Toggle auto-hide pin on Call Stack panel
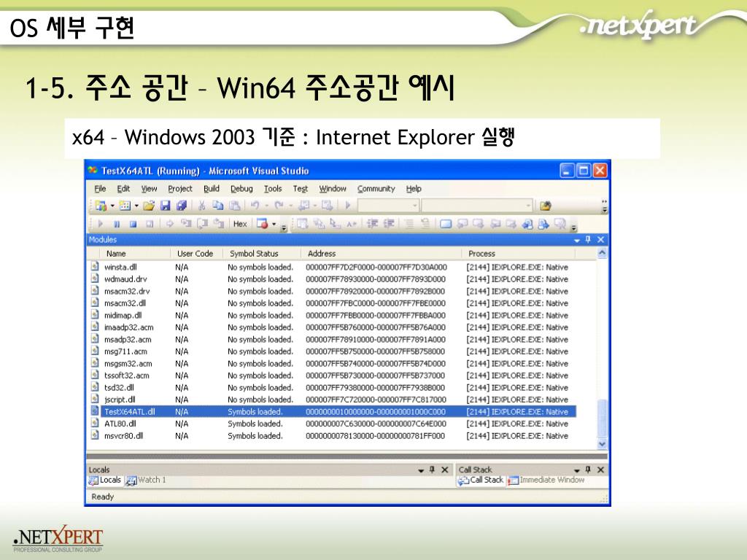747x560 pixels. [588, 470]
